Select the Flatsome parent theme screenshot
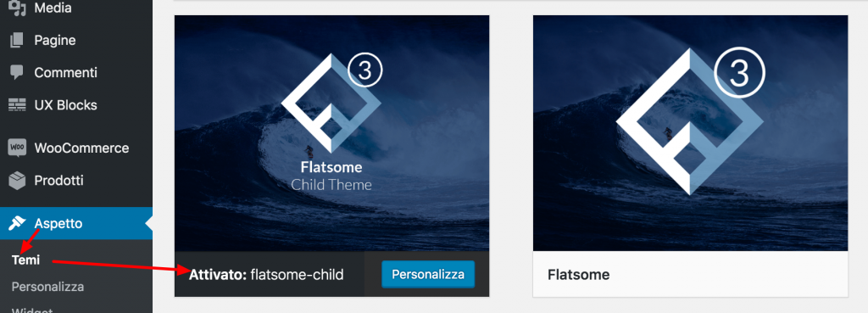Viewport: 868px width, 313px height. point(690,133)
